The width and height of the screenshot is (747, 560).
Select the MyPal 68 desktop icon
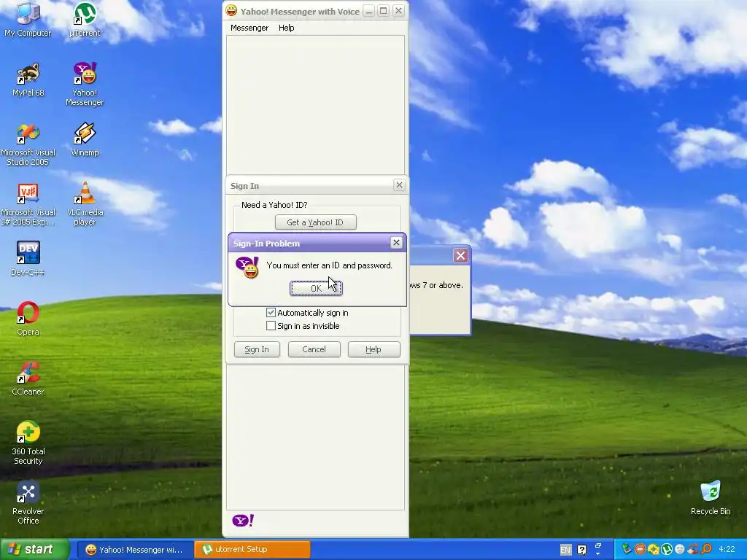(x=28, y=79)
